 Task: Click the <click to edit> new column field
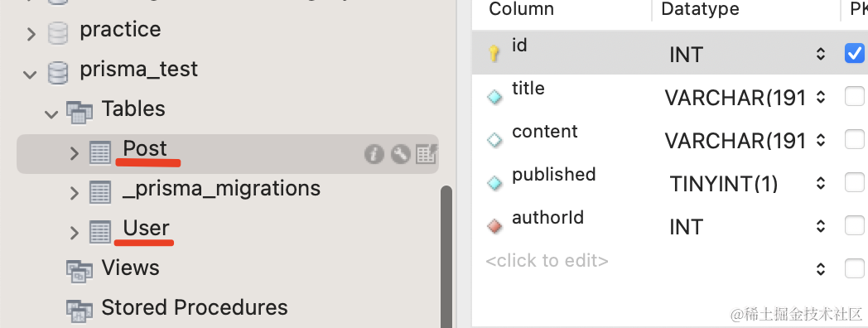[547, 260]
